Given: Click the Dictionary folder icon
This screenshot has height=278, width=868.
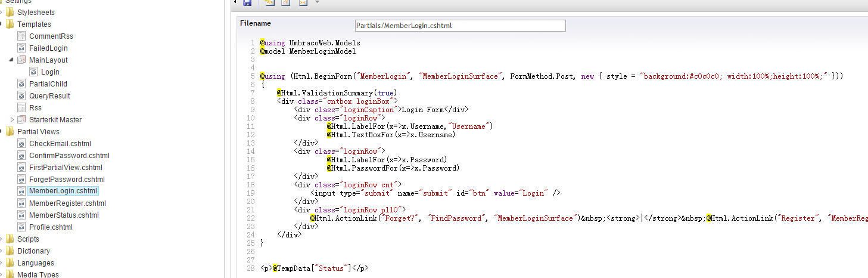Looking at the screenshot, I should (10, 251).
